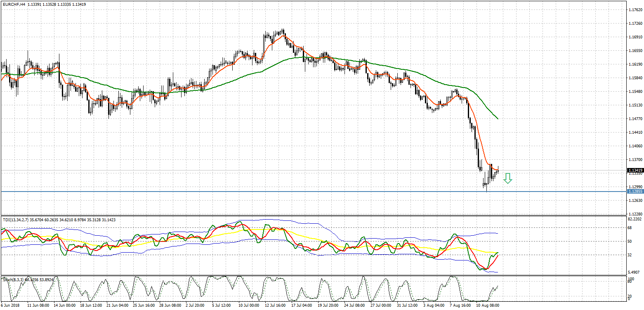Click the blue support level tag 1.12855
The image size is (644, 310).
635,192
